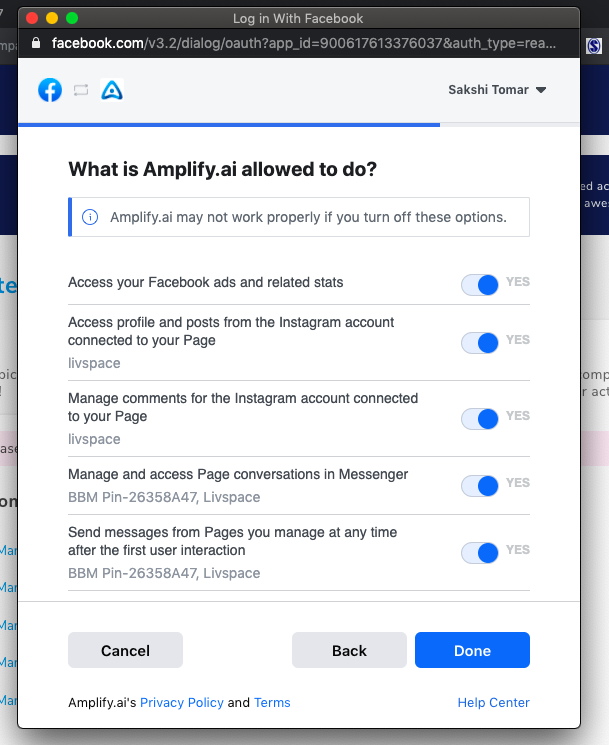This screenshot has width=609, height=745.
Task: Open the Privacy Policy link
Action: (x=182, y=702)
